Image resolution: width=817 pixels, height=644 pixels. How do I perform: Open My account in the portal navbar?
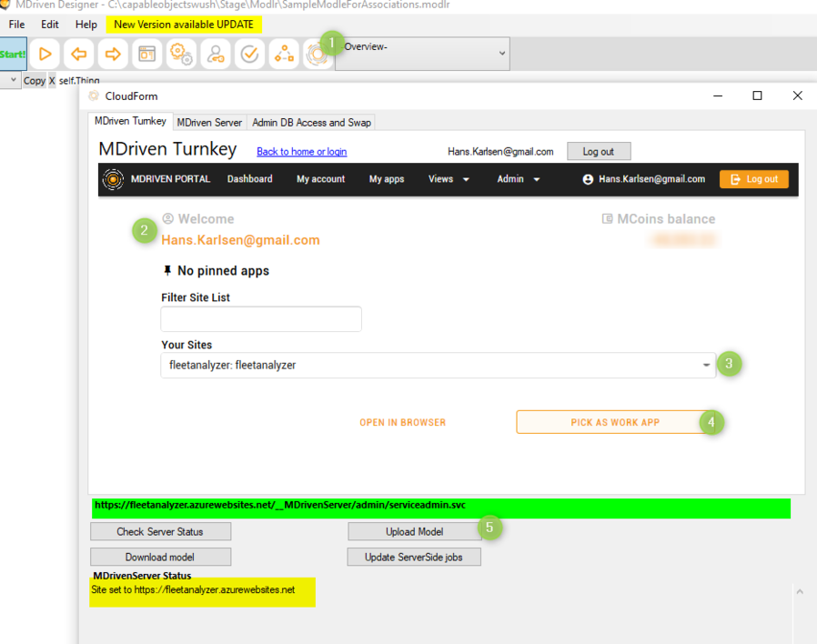point(321,179)
